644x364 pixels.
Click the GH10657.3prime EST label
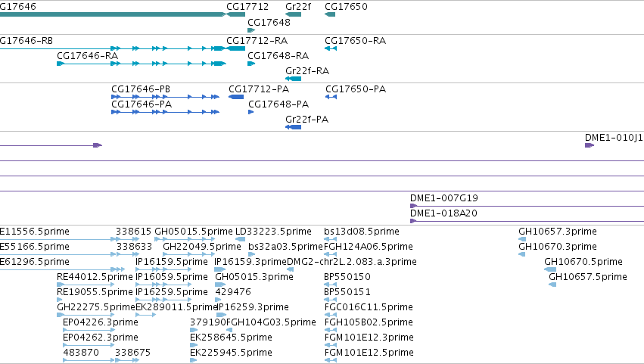[x=557, y=232]
